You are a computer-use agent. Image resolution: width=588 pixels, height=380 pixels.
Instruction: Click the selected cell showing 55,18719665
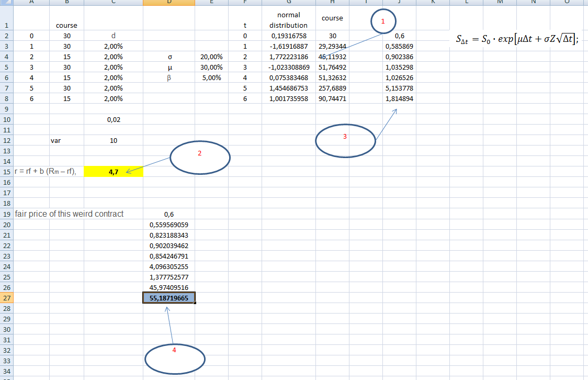click(x=168, y=298)
